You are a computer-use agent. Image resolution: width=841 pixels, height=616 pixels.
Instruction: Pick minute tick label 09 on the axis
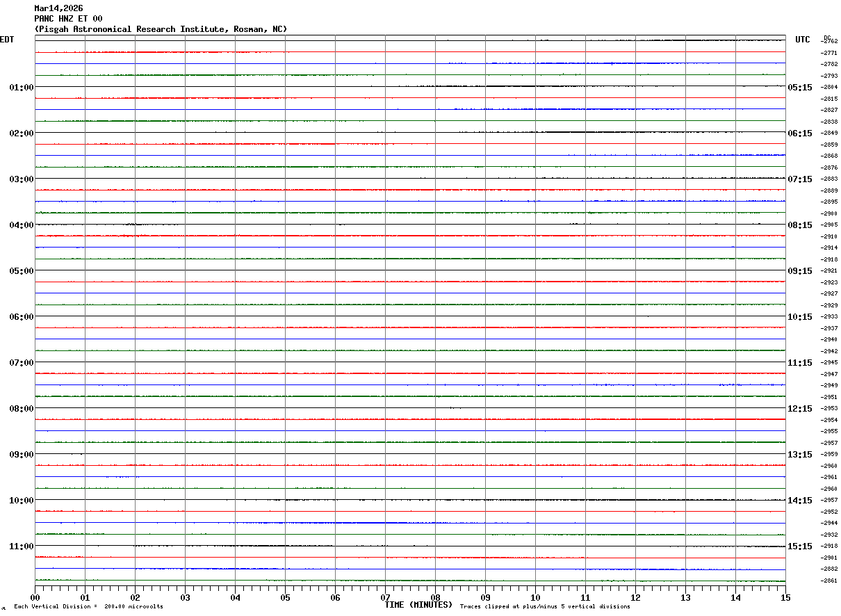pyautogui.click(x=485, y=597)
